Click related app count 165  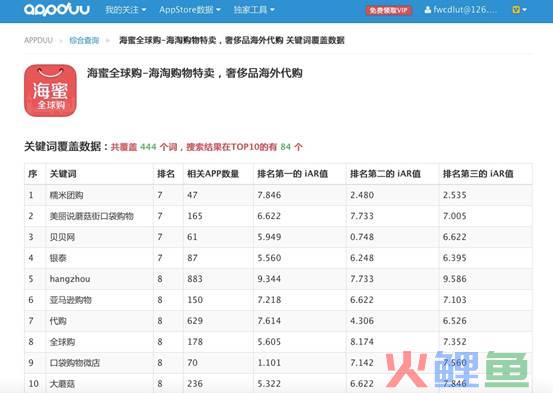[195, 216]
